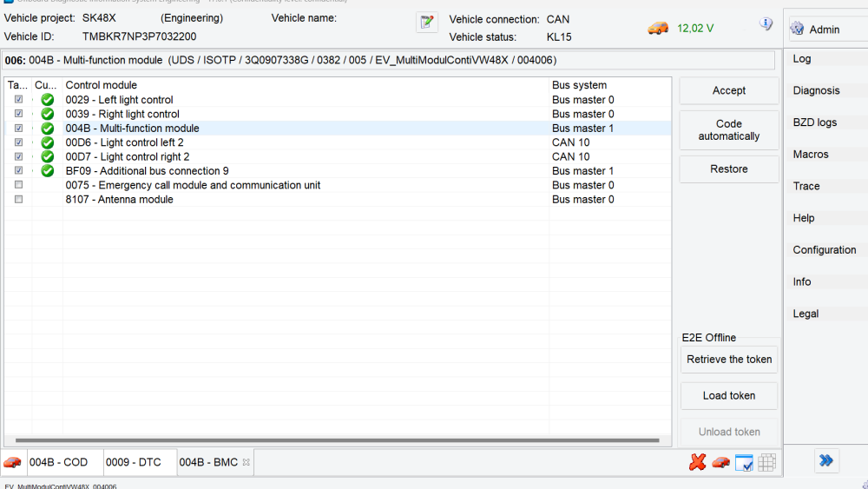The height and width of the screenshot is (489, 868).
Task: Toggle the 00D7 Light control right 2 checkbox
Action: tap(19, 156)
